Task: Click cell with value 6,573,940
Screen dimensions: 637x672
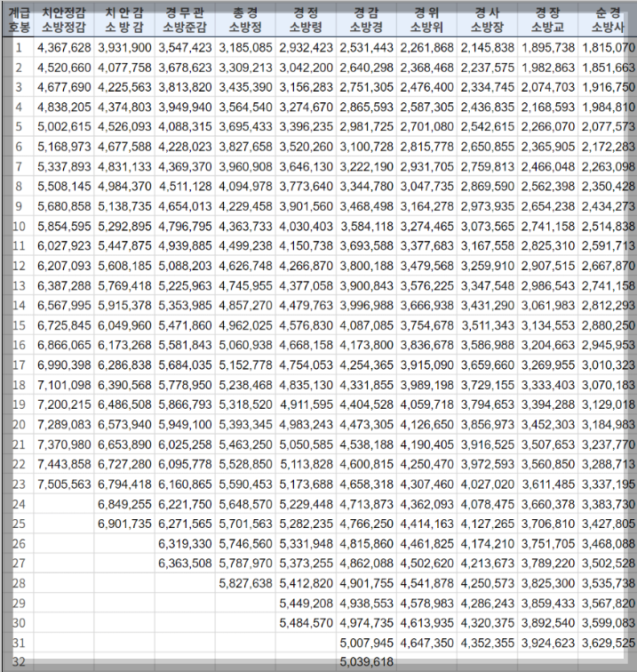Action: (124, 425)
